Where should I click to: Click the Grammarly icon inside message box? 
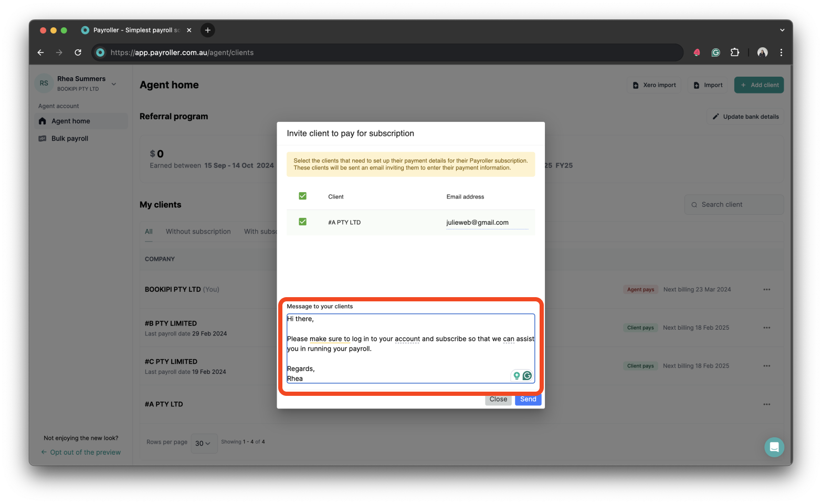click(527, 375)
